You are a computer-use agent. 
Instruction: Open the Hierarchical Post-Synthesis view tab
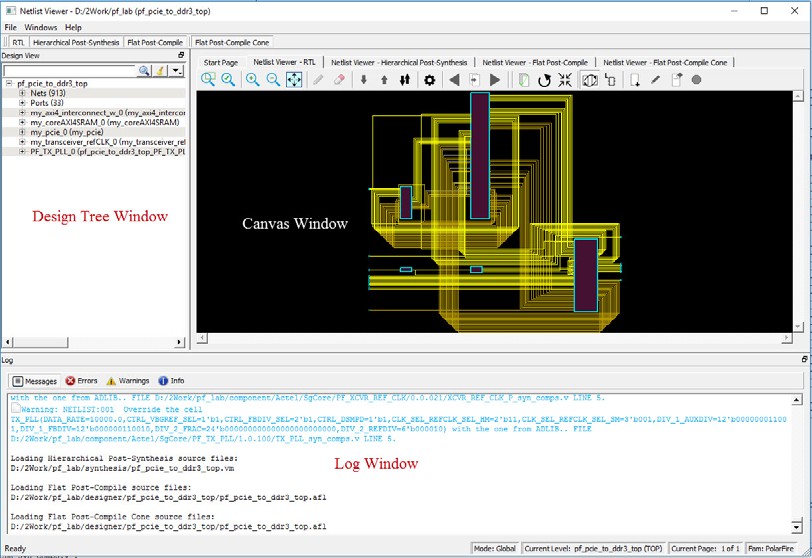pos(76,43)
